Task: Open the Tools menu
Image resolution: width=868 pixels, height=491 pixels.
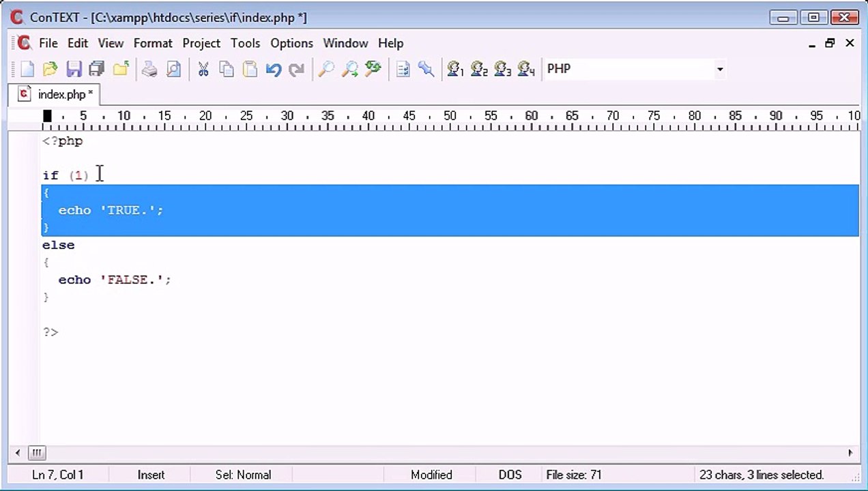Action: [245, 43]
